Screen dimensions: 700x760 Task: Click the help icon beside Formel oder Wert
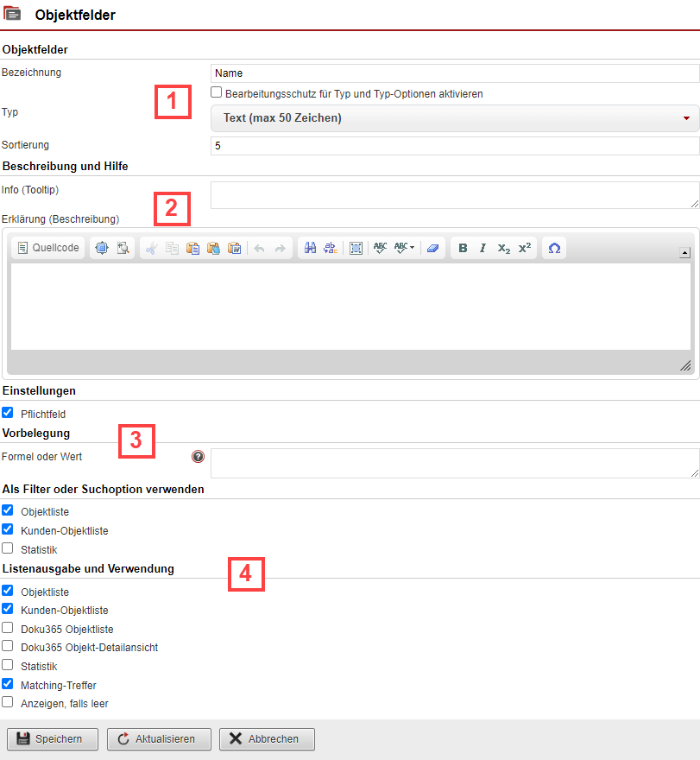click(199, 456)
